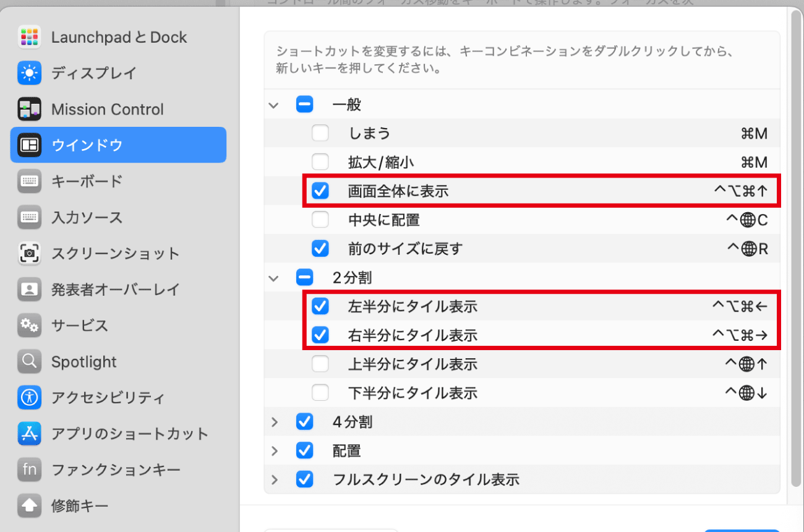This screenshot has width=804, height=532.
Task: Uncheck 画面全体に表示 checkbox
Action: tap(320, 191)
